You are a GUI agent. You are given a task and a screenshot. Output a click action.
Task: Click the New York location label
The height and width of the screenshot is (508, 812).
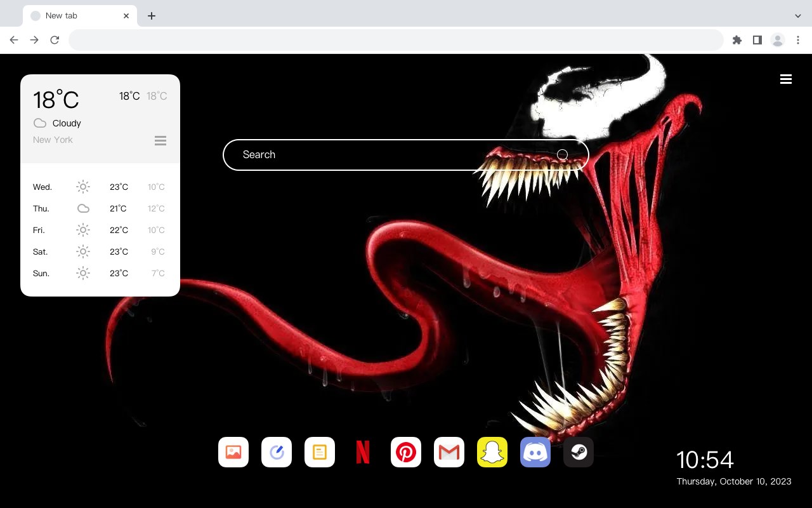click(x=53, y=140)
